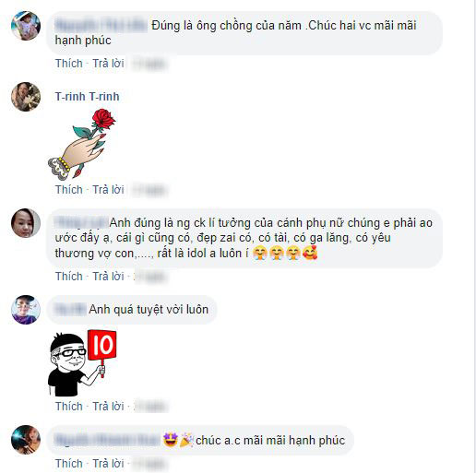Click Thích under the 10 score sticker
This screenshot has height=473, width=476.
(x=69, y=407)
